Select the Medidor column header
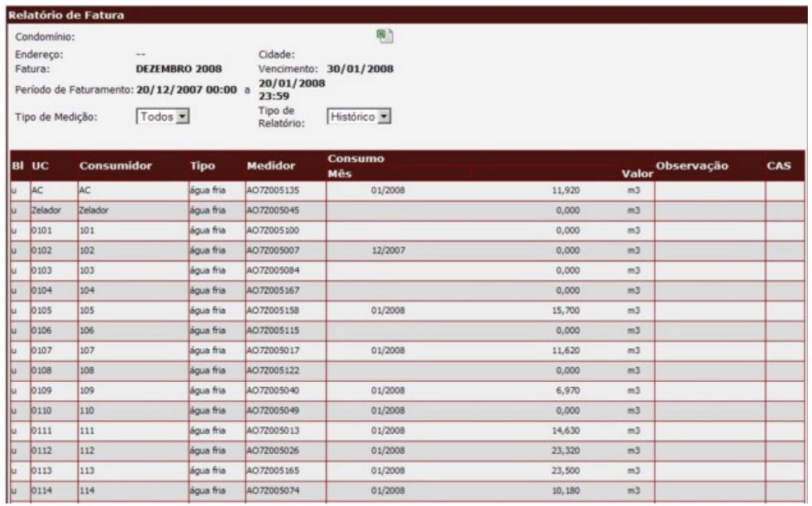 (x=270, y=165)
